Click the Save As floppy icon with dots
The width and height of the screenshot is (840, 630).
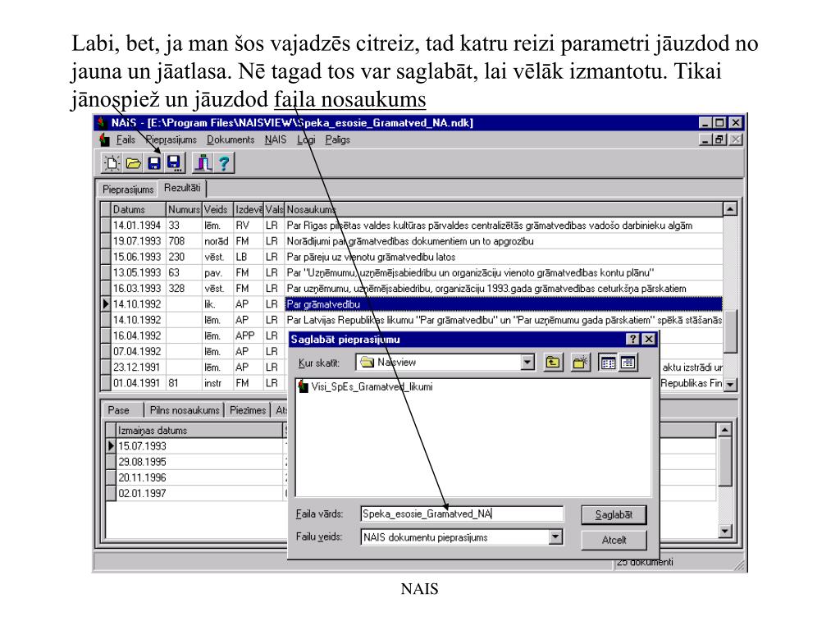tap(174, 163)
